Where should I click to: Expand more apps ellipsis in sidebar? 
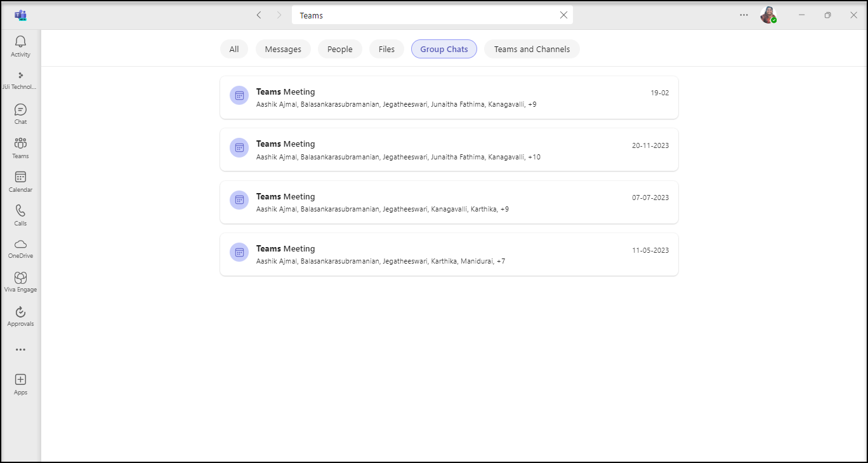point(20,349)
